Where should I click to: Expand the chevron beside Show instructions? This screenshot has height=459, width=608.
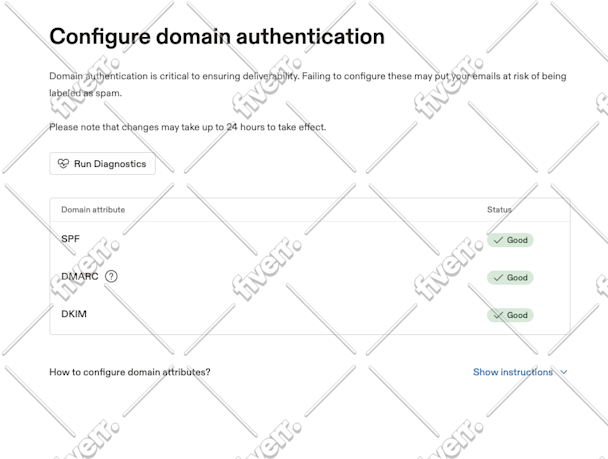pos(564,372)
